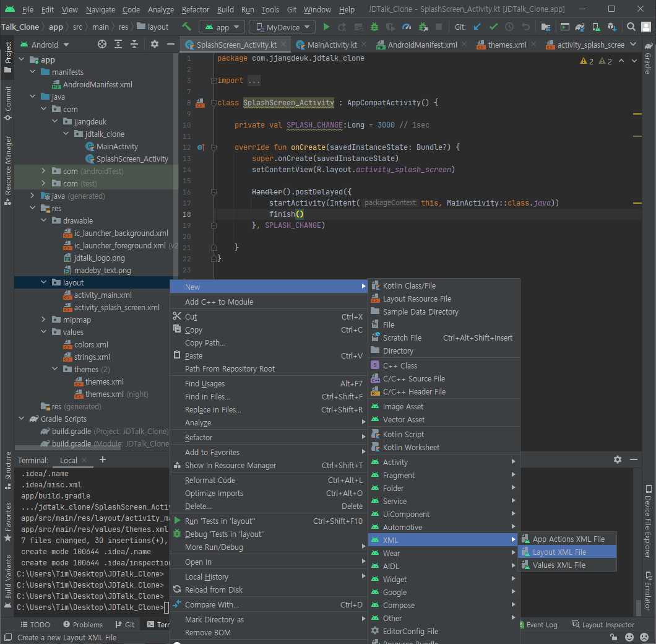Screen dimensions: 656x644
Task: Open the Resource Manager side panel
Action: 8,170
